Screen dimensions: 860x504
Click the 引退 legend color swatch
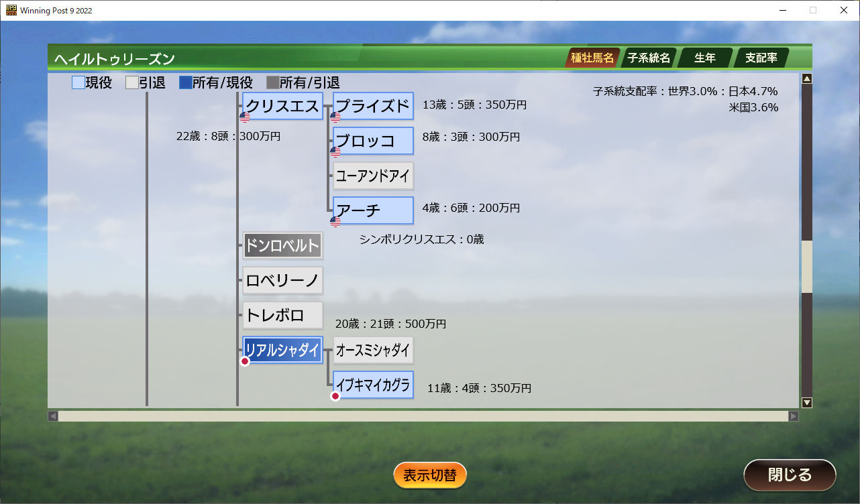pos(132,83)
